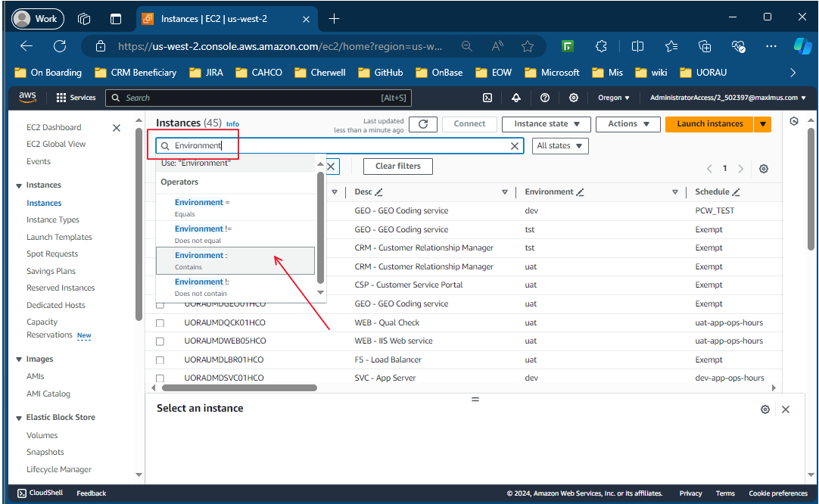Screen dimensions: 819x504
Task: Open the GitHub bookmarks folder
Action: pyautogui.click(x=381, y=73)
